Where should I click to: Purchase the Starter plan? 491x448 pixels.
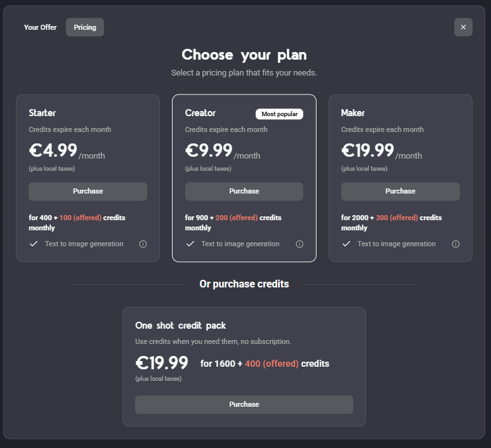(x=88, y=191)
